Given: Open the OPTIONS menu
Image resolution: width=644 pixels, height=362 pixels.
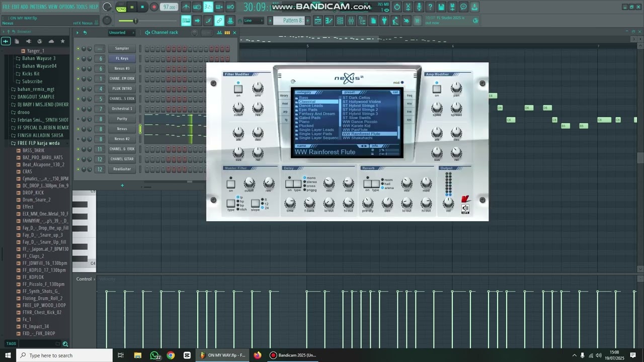Looking at the screenshot, I should 67,7.
